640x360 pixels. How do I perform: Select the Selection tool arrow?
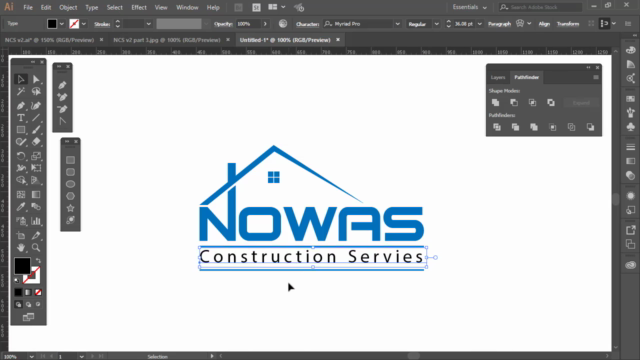click(x=21, y=79)
